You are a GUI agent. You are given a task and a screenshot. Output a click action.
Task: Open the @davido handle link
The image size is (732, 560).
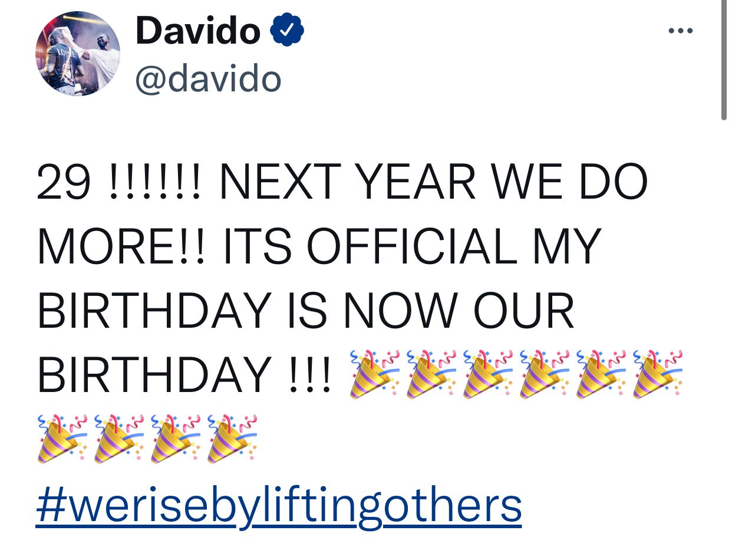(208, 79)
